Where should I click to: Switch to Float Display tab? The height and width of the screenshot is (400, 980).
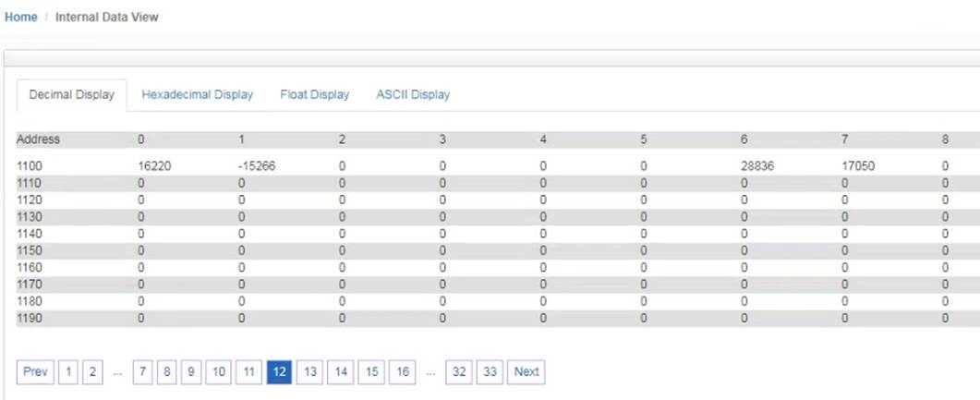[x=314, y=94]
